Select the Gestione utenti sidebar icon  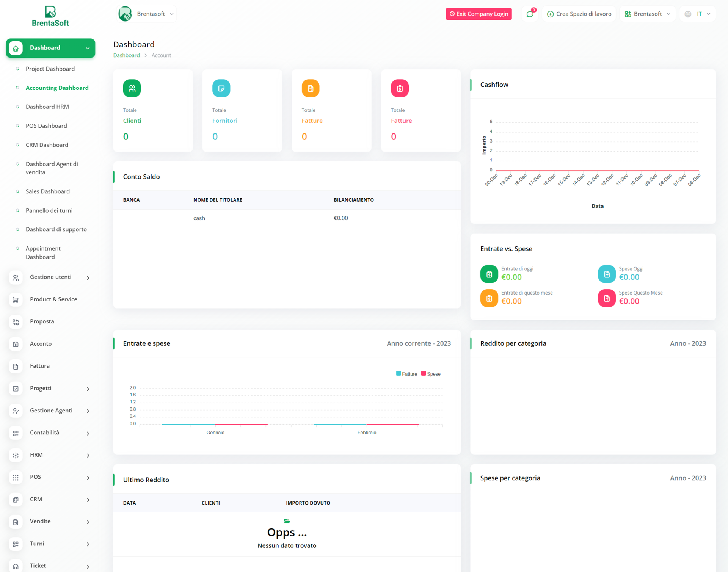tap(16, 277)
